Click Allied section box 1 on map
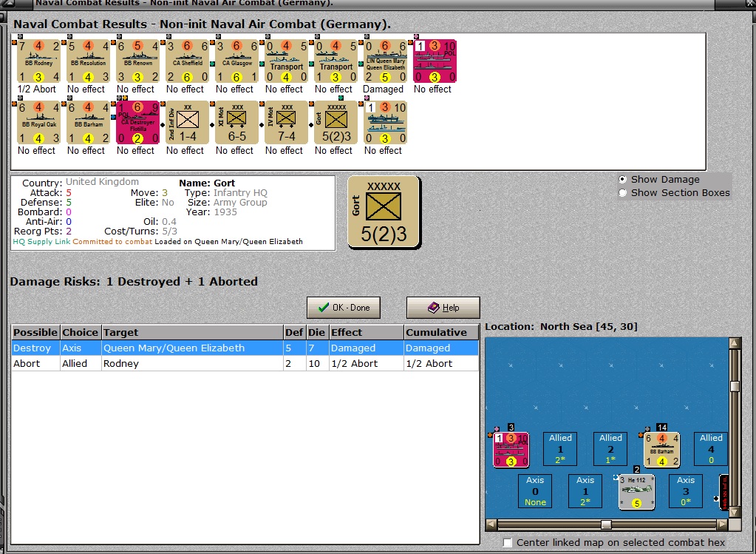 pos(560,449)
